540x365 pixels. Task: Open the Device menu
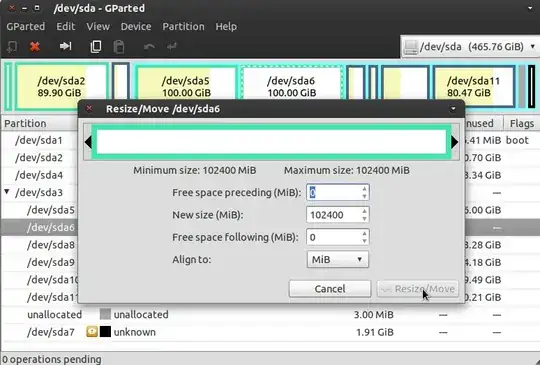click(x=136, y=27)
